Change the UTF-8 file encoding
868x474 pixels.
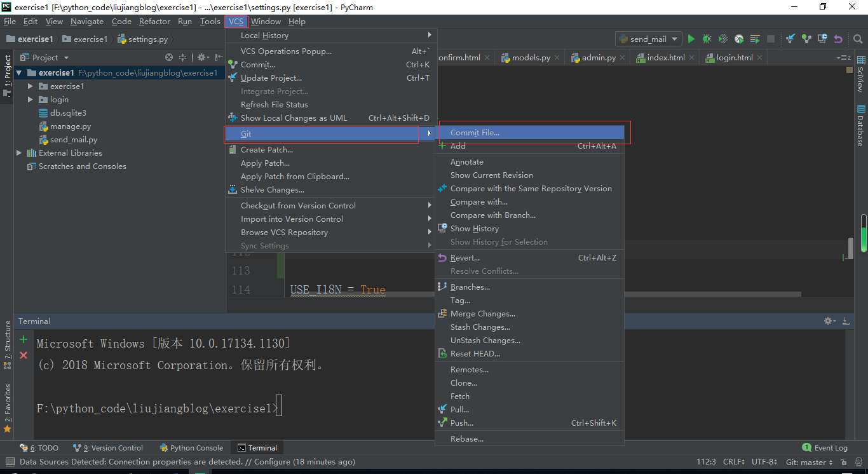pyautogui.click(x=764, y=462)
